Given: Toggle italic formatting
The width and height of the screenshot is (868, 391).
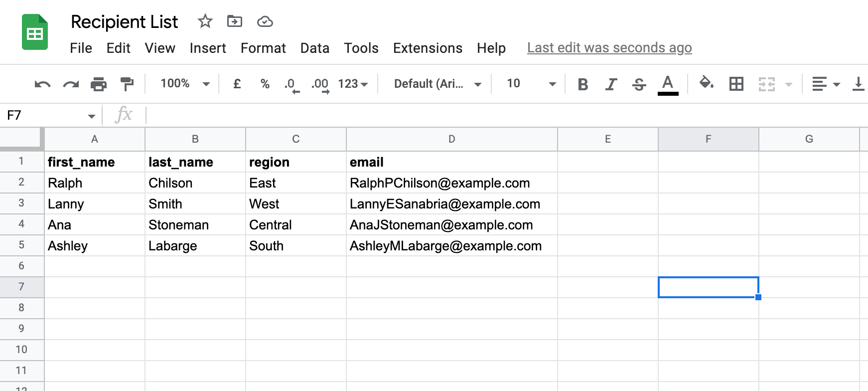Looking at the screenshot, I should (611, 84).
